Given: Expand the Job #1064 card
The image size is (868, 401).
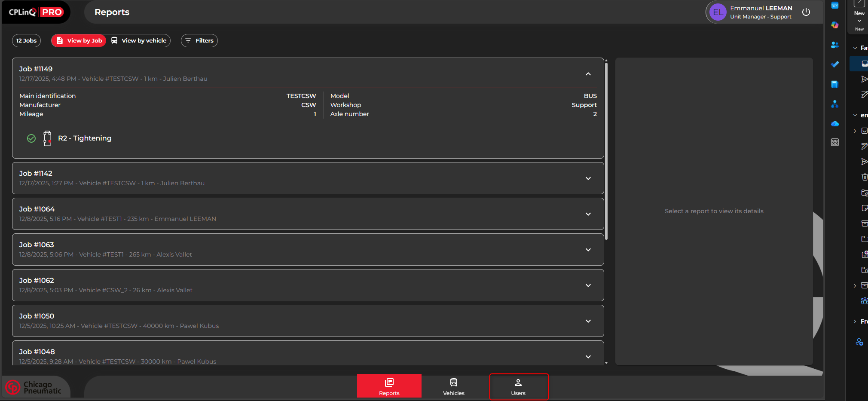Looking at the screenshot, I should (588, 214).
